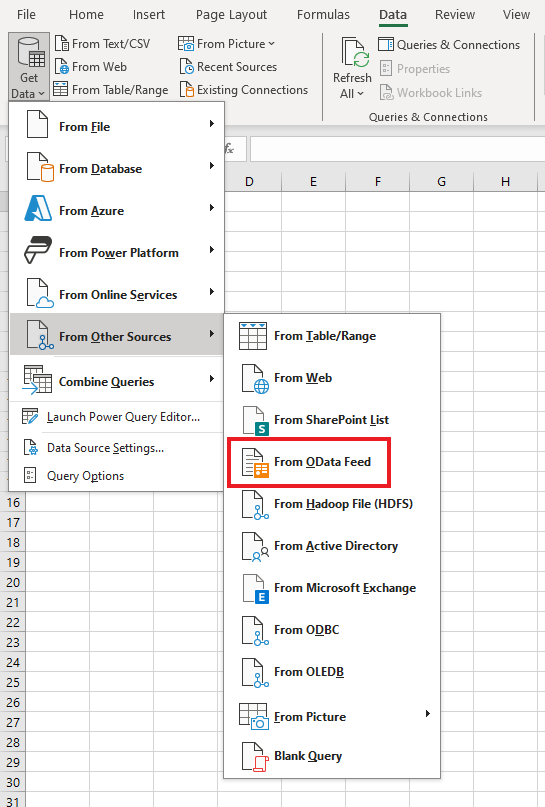Click the From Web globe icon in the ribbon
This screenshot has width=545, height=807.
(62, 67)
